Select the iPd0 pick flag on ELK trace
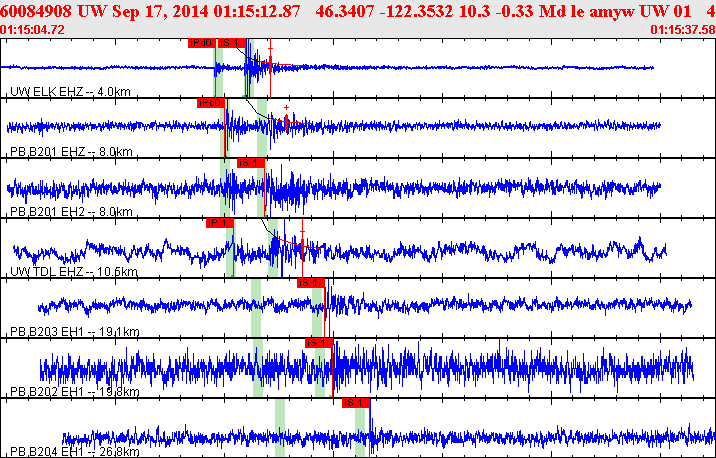The height and width of the screenshot is (458, 716). (x=201, y=43)
